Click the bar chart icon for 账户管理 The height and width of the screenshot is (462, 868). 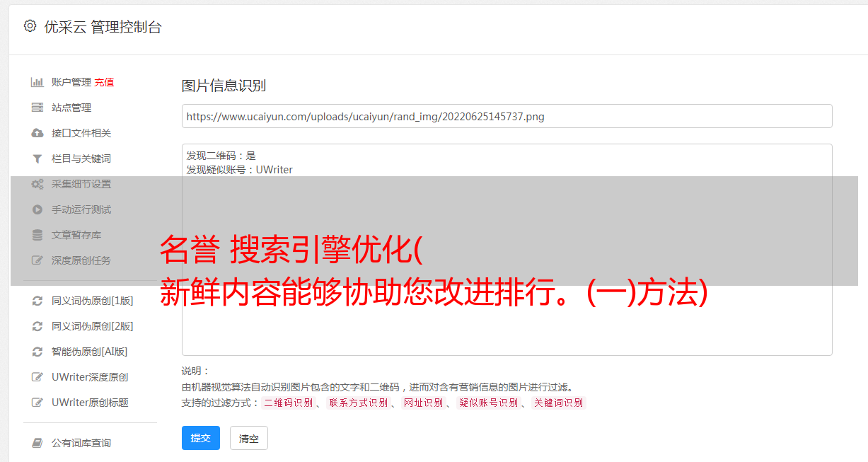[x=37, y=82]
